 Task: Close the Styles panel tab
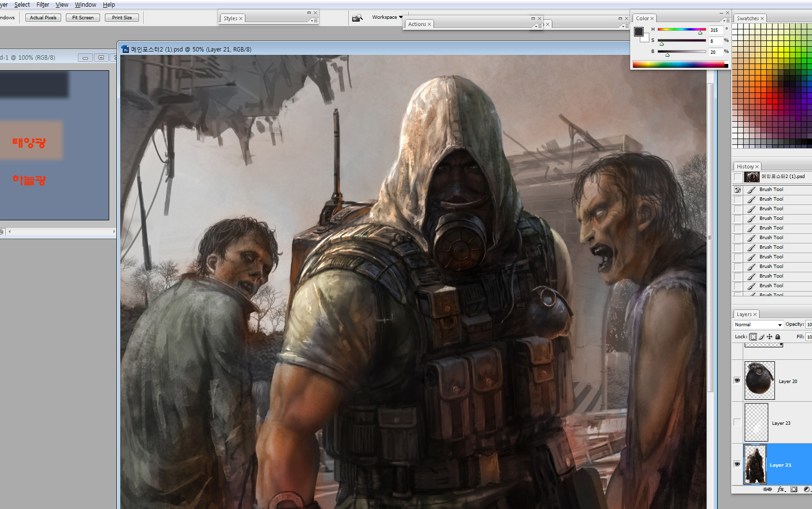[x=241, y=18]
